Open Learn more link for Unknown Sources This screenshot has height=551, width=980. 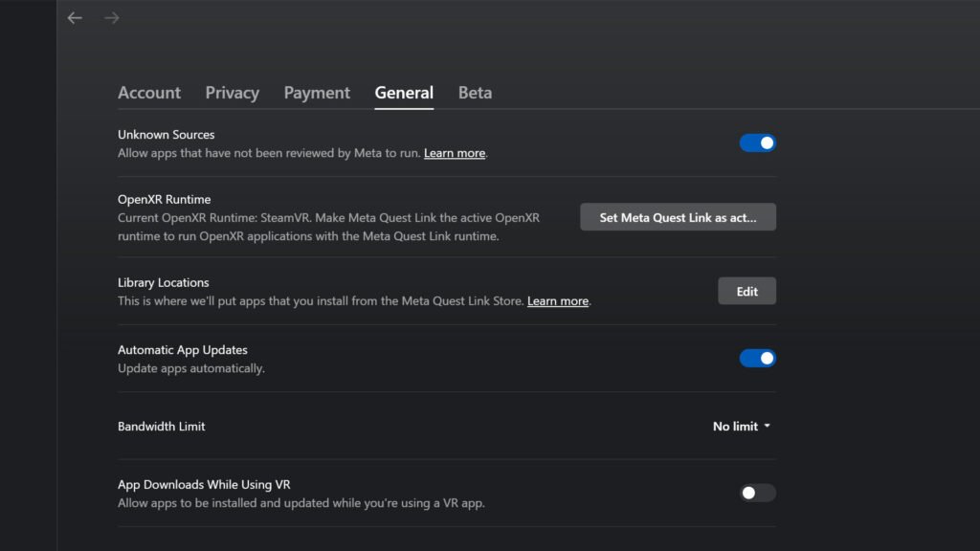pyautogui.click(x=455, y=153)
